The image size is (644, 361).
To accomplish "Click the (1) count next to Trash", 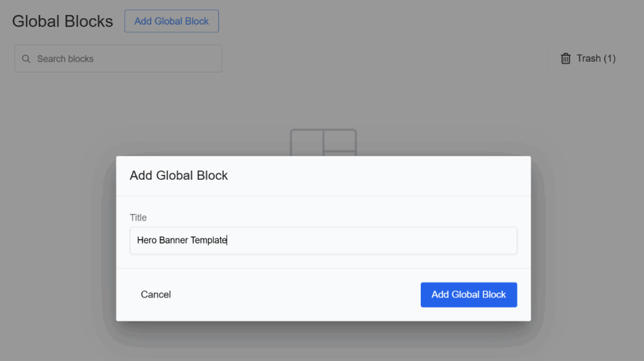I will 609,58.
